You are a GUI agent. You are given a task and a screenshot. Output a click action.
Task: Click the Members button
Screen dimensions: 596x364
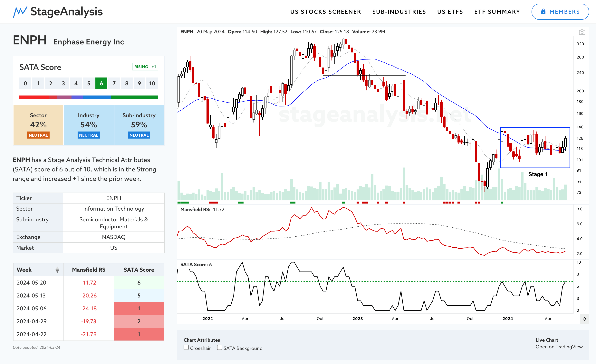coord(560,12)
